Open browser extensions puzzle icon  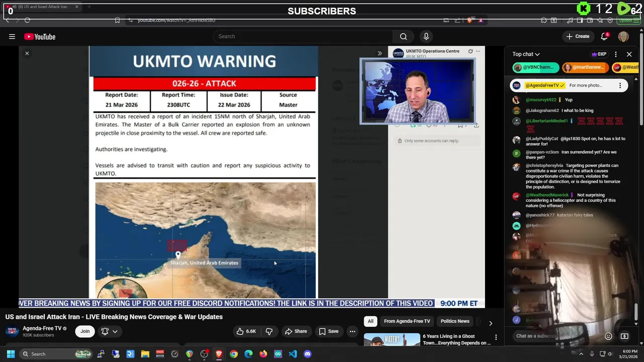(544, 20)
